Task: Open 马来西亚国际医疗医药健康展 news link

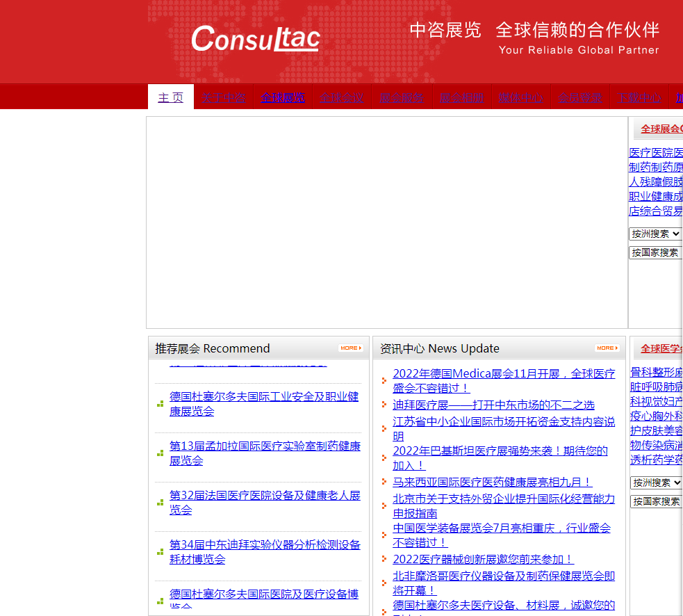Action: coord(492,482)
